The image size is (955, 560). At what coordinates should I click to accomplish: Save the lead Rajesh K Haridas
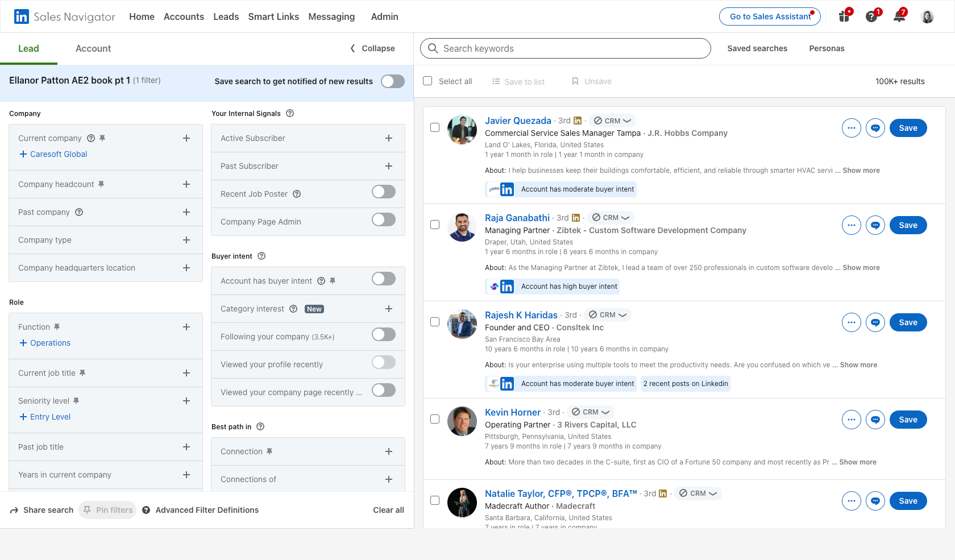[908, 322]
